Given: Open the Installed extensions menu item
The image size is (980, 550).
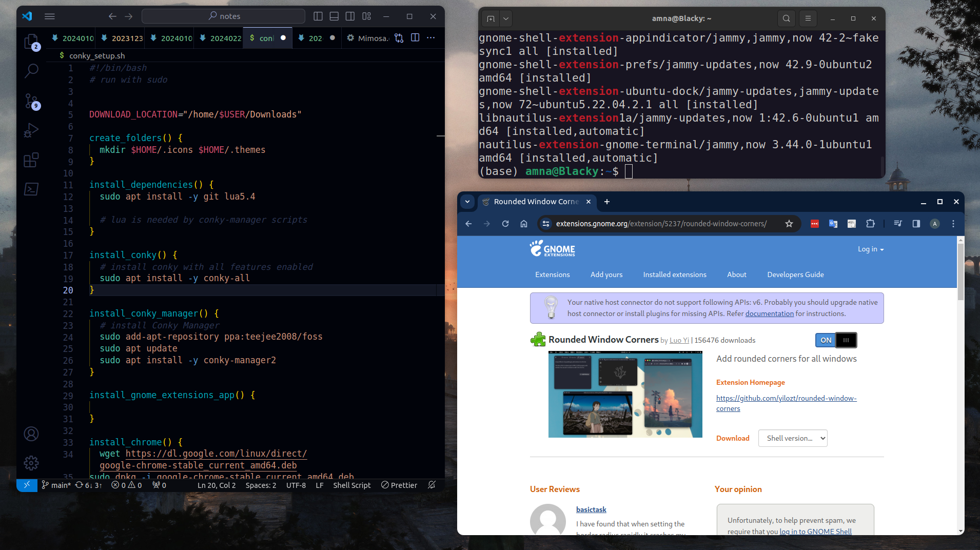Looking at the screenshot, I should (x=675, y=274).
